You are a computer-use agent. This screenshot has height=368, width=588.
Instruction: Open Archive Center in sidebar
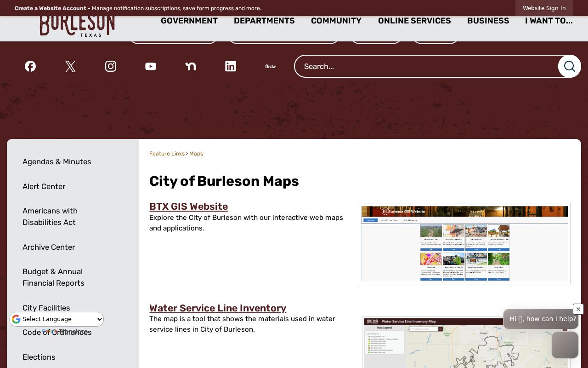pyautogui.click(x=49, y=247)
